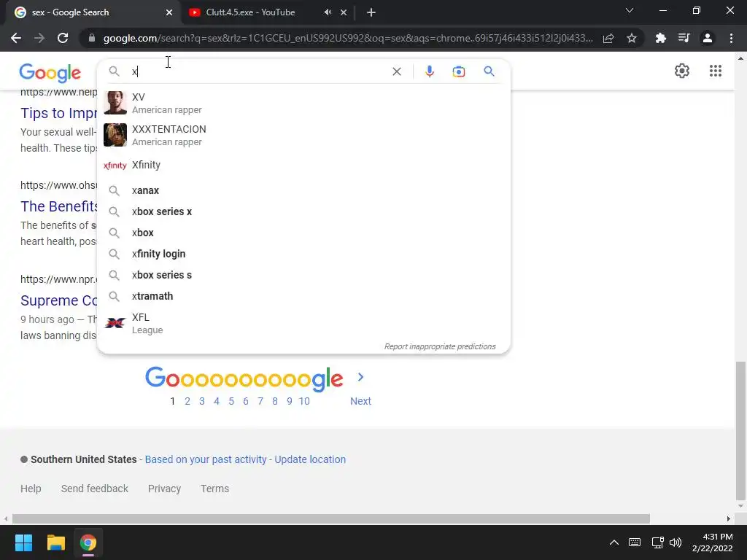Go to results page 5
This screenshot has height=560, width=747.
tap(231, 402)
